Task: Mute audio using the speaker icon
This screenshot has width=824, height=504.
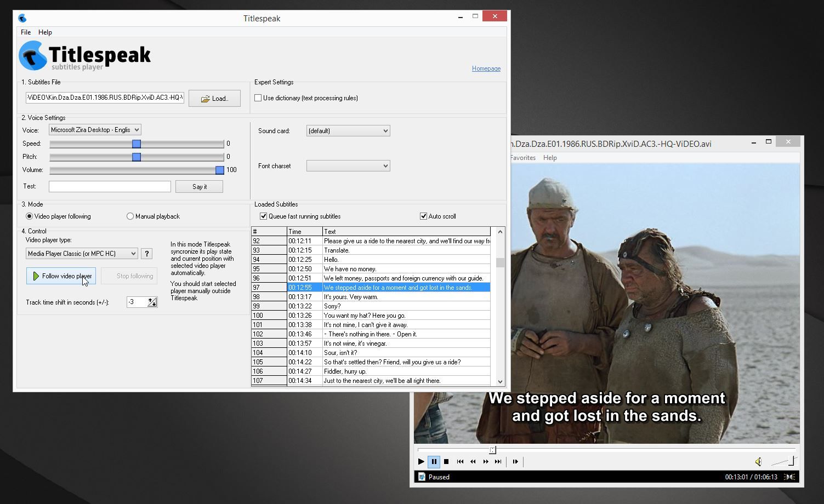Action: [758, 462]
